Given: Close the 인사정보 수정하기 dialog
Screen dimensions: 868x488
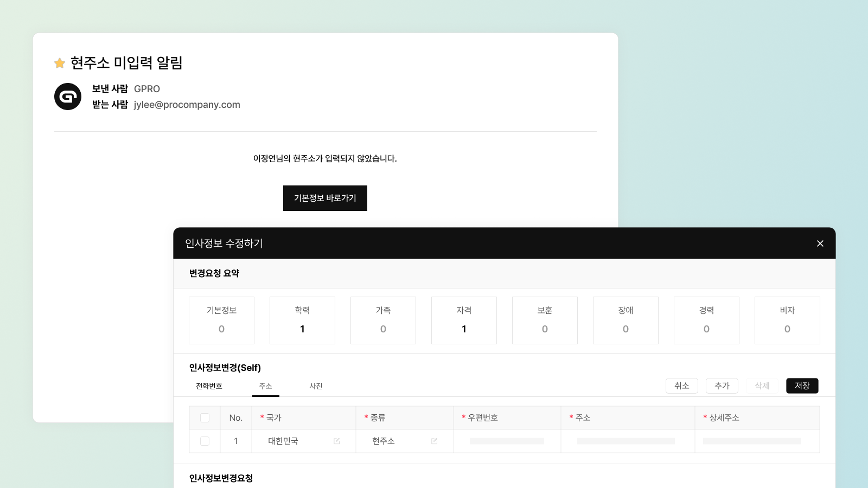Looking at the screenshot, I should (820, 243).
